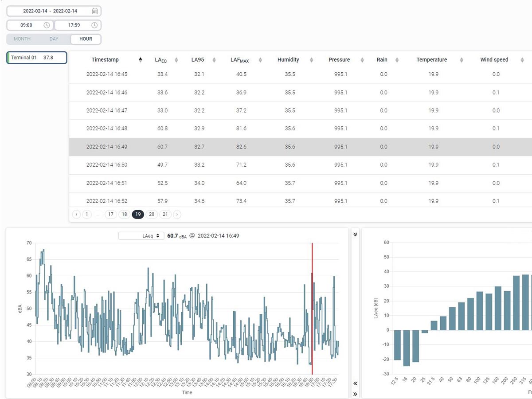
Task: Go to page 20 of table
Action: click(152, 215)
